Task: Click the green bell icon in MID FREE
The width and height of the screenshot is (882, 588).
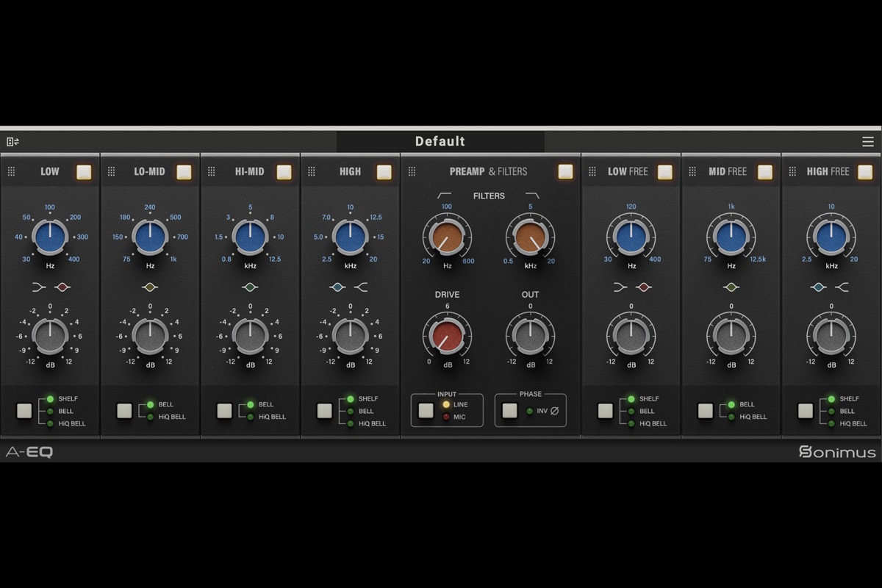Action: 731,287
